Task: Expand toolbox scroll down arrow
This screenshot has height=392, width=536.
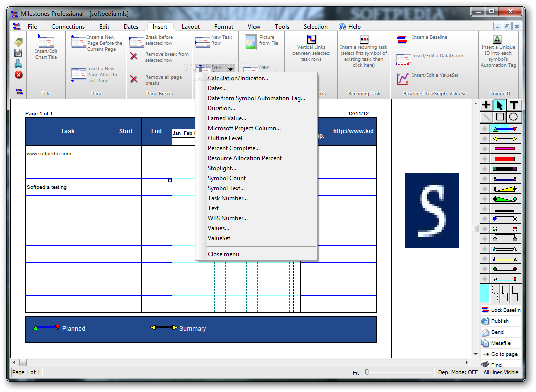Action: point(476,354)
